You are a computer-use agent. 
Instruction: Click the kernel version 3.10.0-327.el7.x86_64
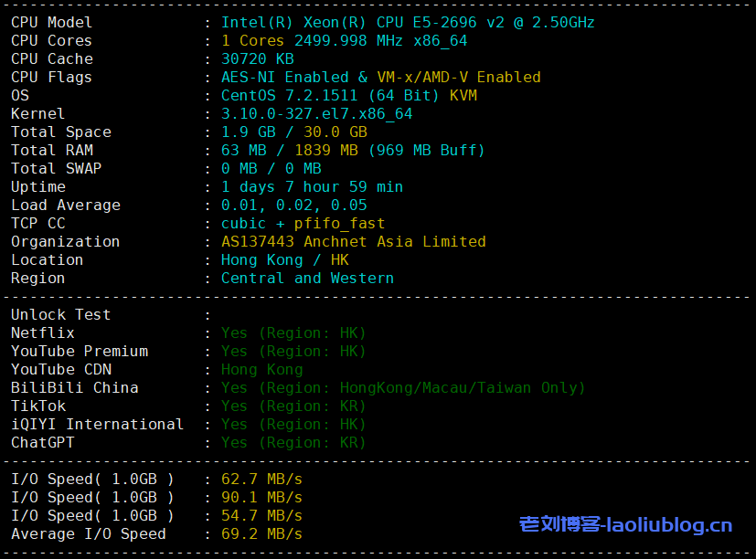point(316,113)
